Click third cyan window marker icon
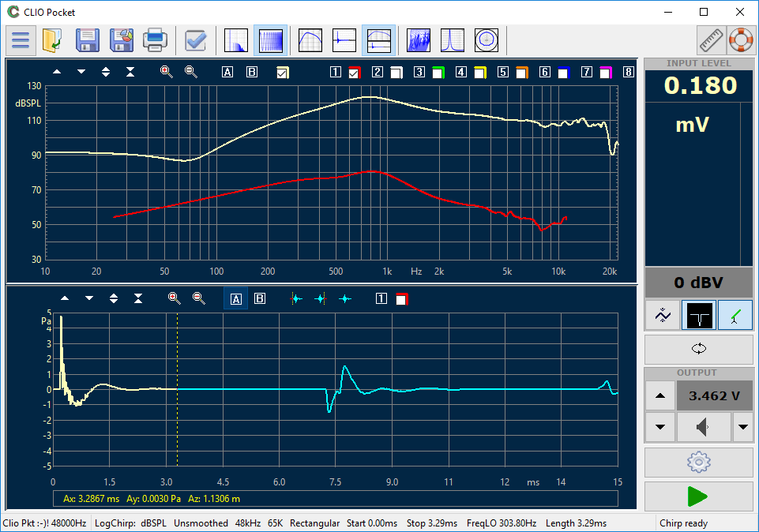This screenshot has width=759, height=532. 345,299
